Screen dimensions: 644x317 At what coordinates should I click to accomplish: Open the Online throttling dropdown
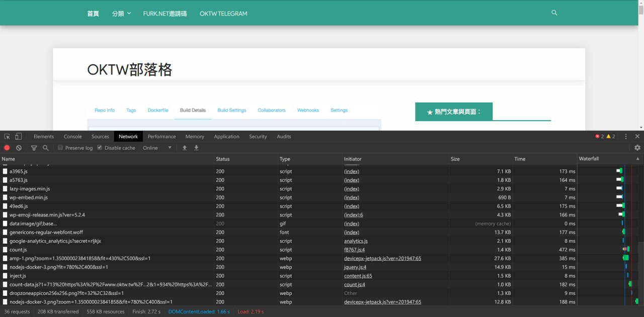[x=157, y=148]
